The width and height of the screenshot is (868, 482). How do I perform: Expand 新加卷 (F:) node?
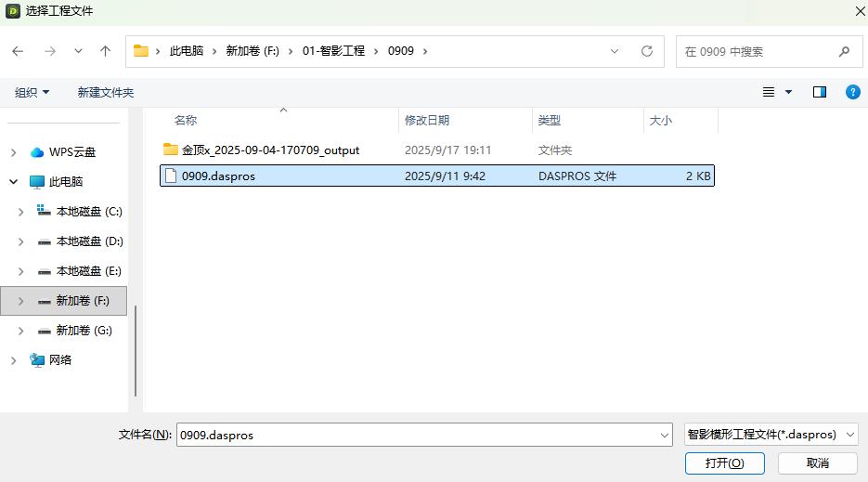pos(20,301)
